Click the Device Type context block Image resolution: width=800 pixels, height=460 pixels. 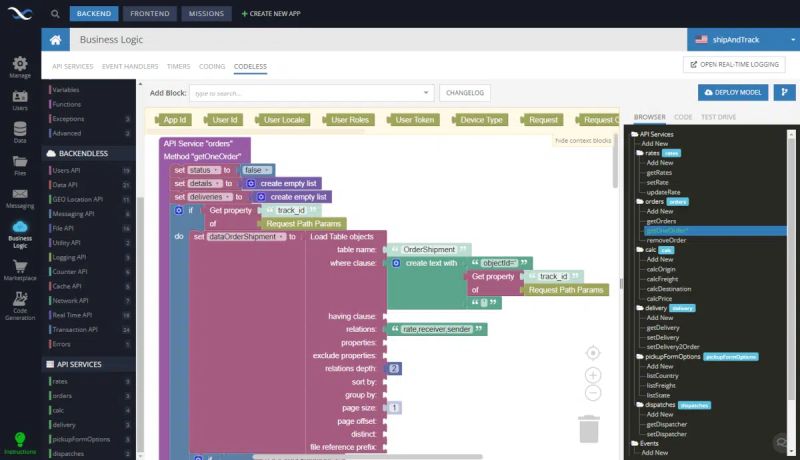pyautogui.click(x=480, y=120)
